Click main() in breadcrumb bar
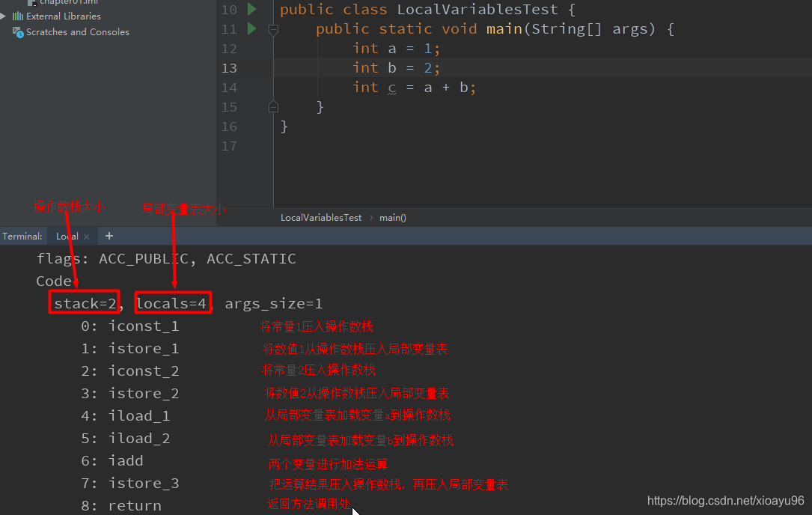 (393, 218)
